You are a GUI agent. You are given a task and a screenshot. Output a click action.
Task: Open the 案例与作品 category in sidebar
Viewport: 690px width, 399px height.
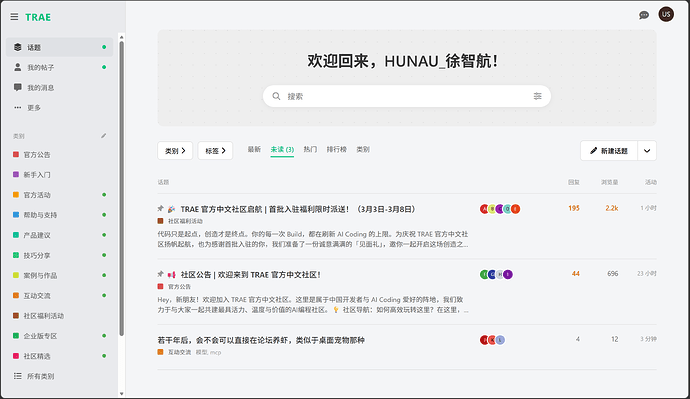coord(59,275)
